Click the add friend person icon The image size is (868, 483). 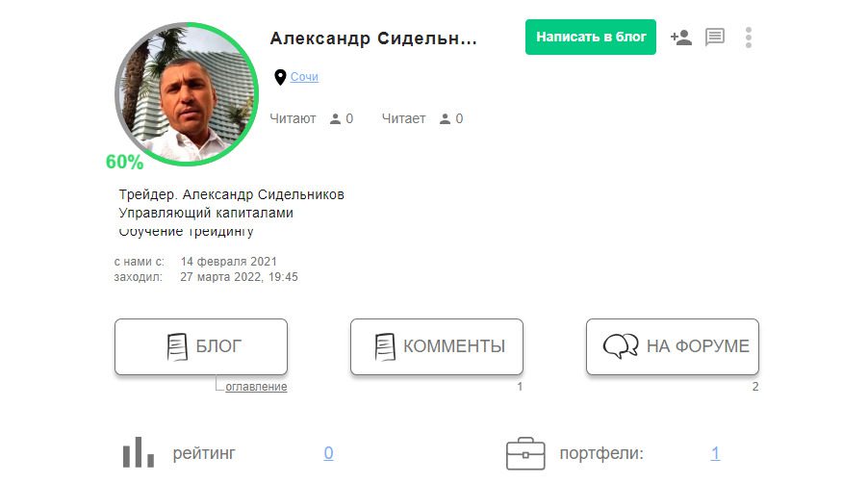[x=681, y=38]
